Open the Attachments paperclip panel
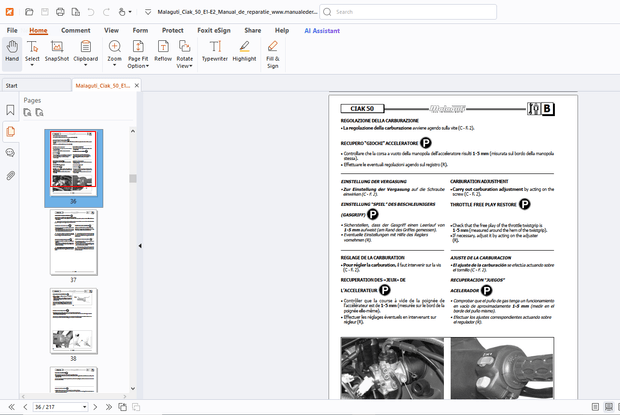The image size is (620, 415). [x=10, y=175]
